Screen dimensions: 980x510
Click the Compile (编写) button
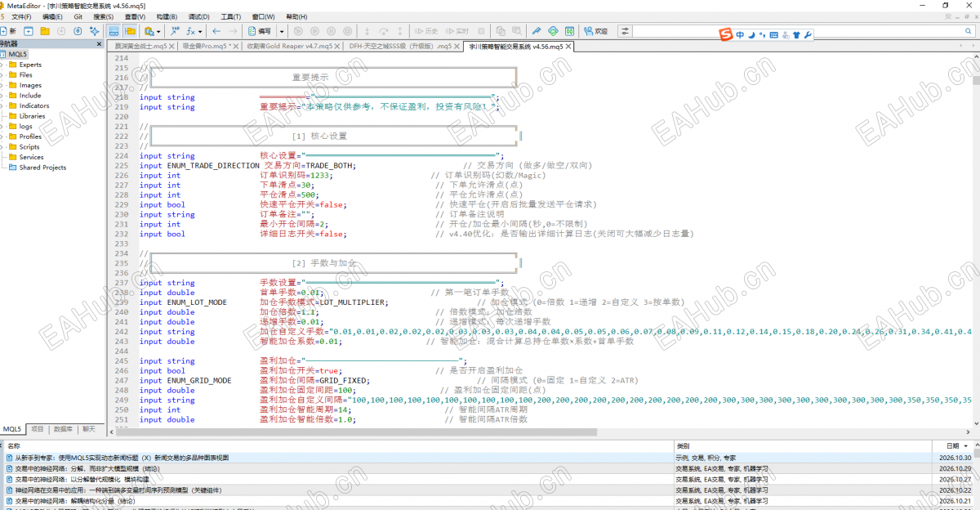click(x=260, y=31)
